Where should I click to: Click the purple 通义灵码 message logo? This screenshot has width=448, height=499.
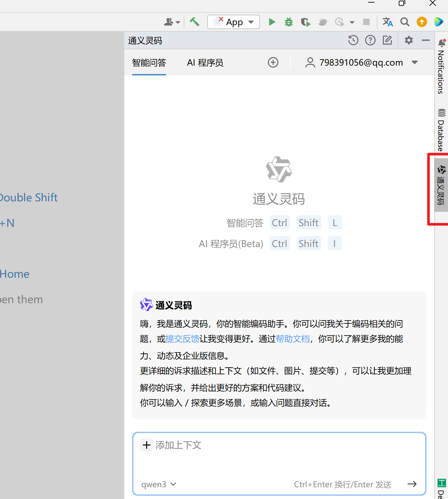click(x=146, y=305)
